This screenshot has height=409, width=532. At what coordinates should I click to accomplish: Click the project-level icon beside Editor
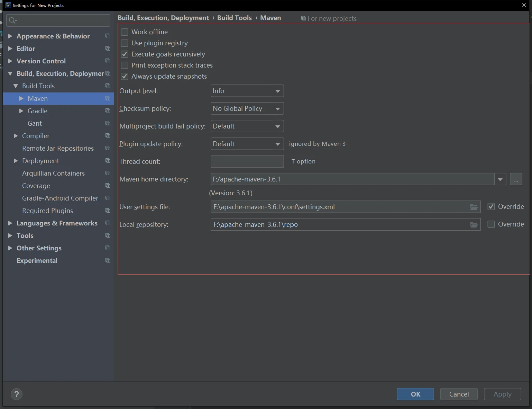click(x=108, y=48)
